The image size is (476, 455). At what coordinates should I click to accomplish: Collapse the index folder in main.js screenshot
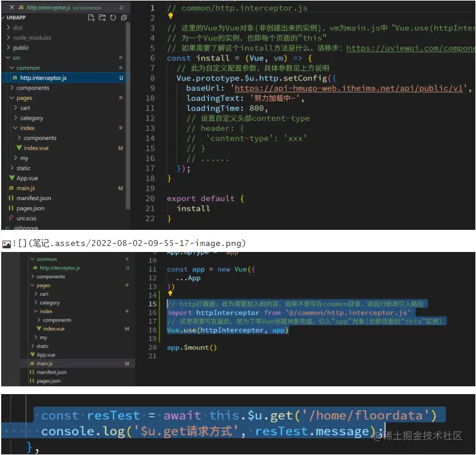coord(36,311)
